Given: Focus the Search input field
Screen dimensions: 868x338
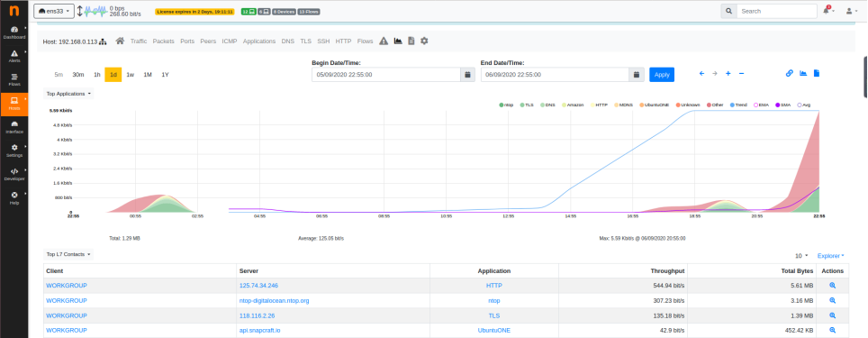Looking at the screenshot, I should tap(777, 11).
